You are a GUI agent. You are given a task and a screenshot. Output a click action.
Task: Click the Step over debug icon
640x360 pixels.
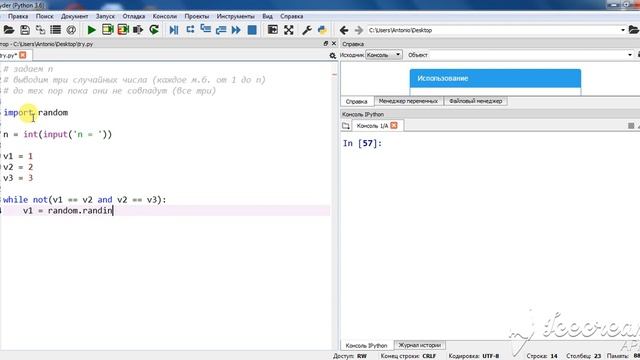[x=190, y=30]
